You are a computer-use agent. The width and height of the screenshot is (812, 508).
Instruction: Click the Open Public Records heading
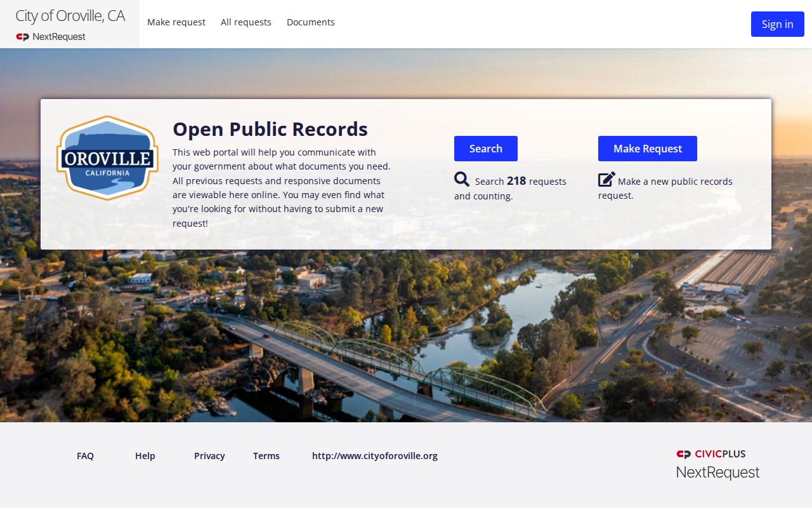pyautogui.click(x=270, y=129)
